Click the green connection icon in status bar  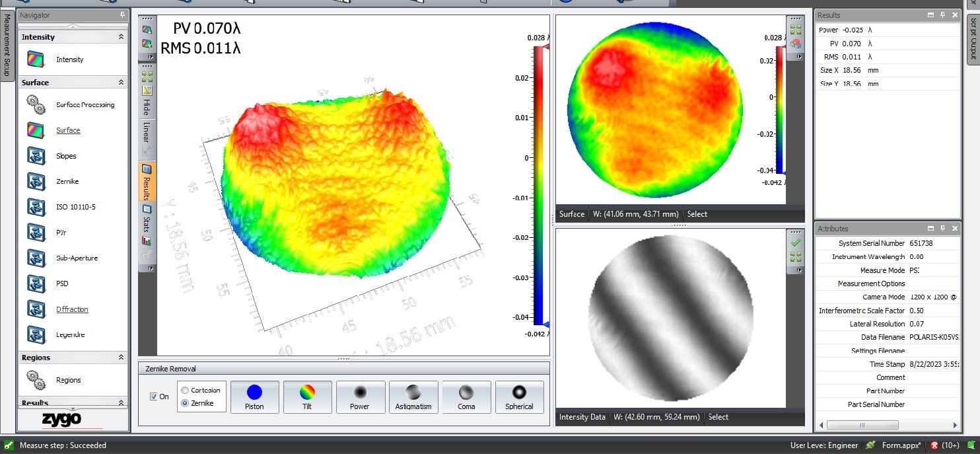click(x=871, y=445)
